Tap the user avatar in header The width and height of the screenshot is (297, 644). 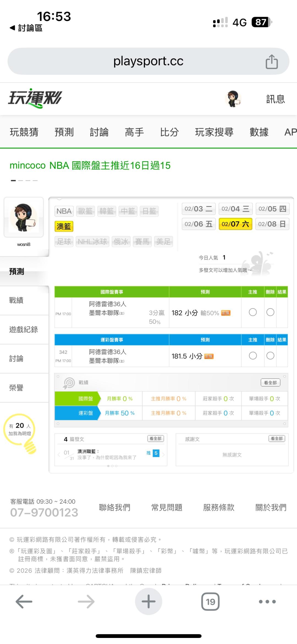(233, 99)
